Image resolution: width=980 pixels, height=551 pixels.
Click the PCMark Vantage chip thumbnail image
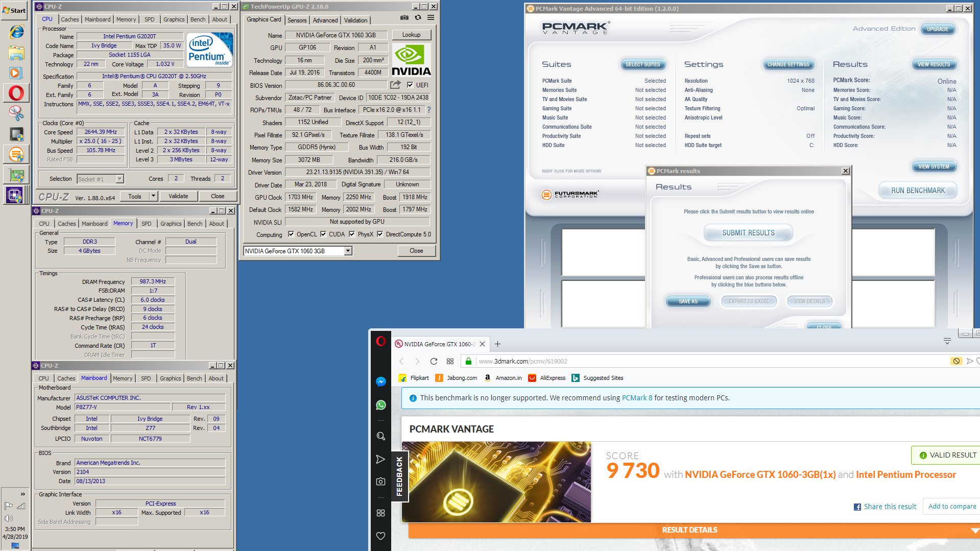(496, 482)
